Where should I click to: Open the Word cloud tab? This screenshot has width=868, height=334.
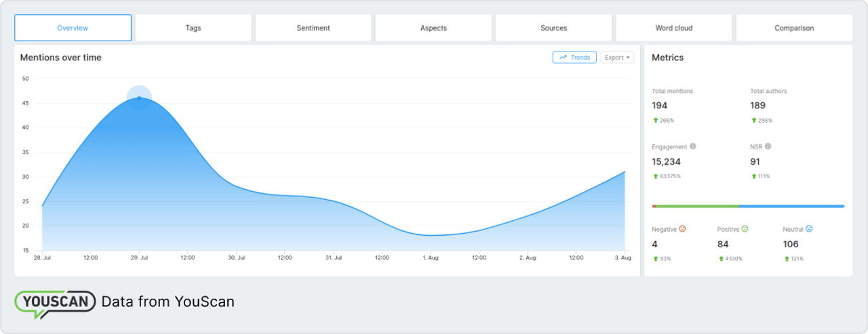pyautogui.click(x=673, y=28)
